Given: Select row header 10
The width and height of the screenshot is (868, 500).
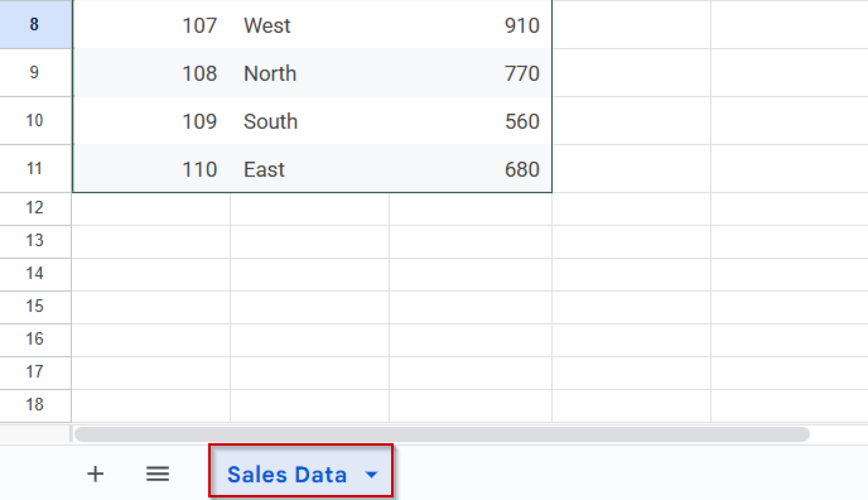Looking at the screenshot, I should (35, 120).
